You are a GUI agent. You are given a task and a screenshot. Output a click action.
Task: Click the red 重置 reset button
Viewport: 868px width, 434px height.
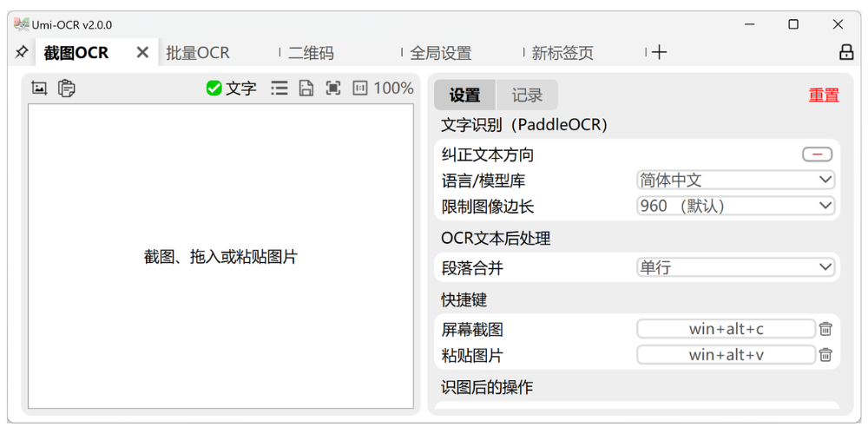(x=823, y=95)
